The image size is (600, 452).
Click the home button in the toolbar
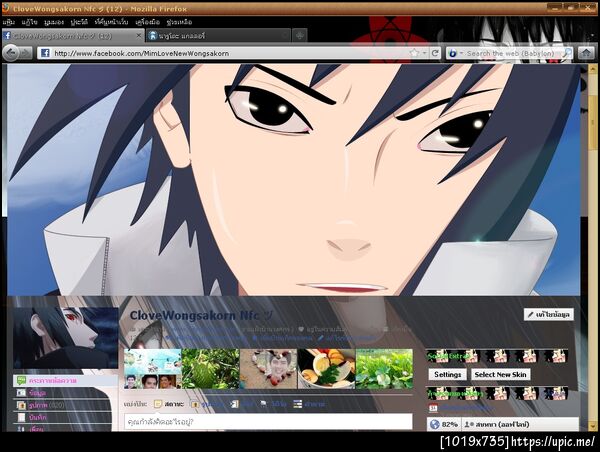coord(586,53)
